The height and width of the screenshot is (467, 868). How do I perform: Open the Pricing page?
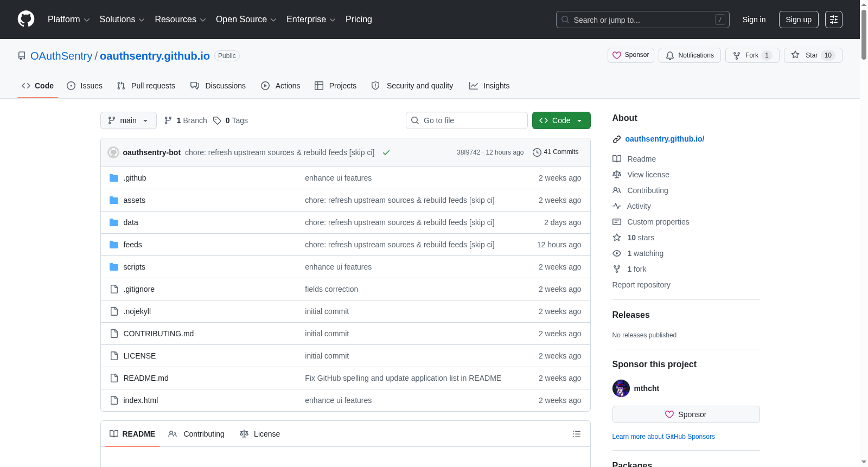pos(359,20)
